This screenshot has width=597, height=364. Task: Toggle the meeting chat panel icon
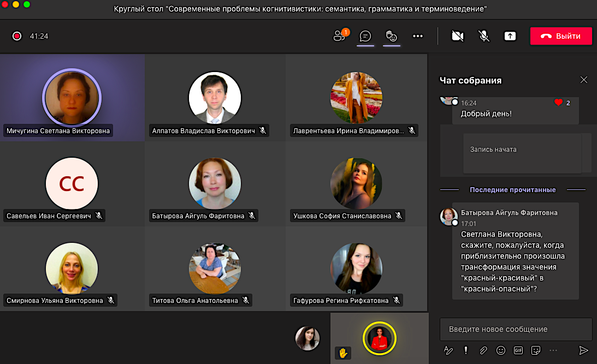365,36
